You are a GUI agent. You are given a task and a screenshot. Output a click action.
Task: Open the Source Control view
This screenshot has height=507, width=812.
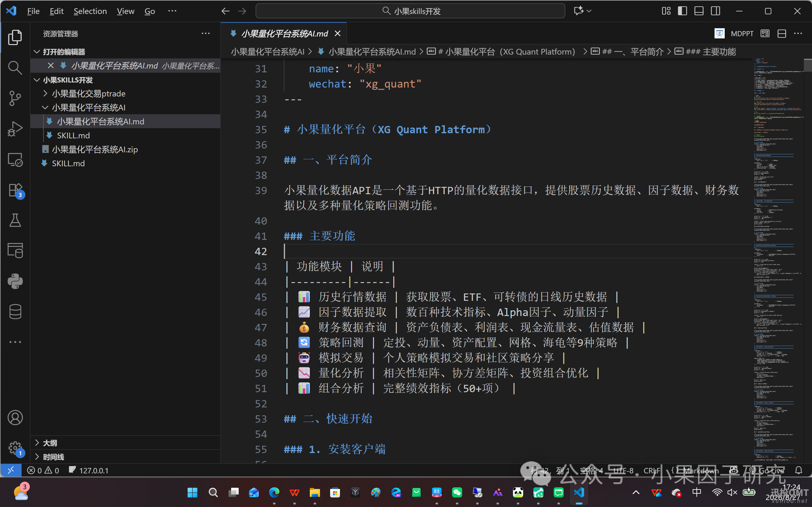tap(15, 98)
